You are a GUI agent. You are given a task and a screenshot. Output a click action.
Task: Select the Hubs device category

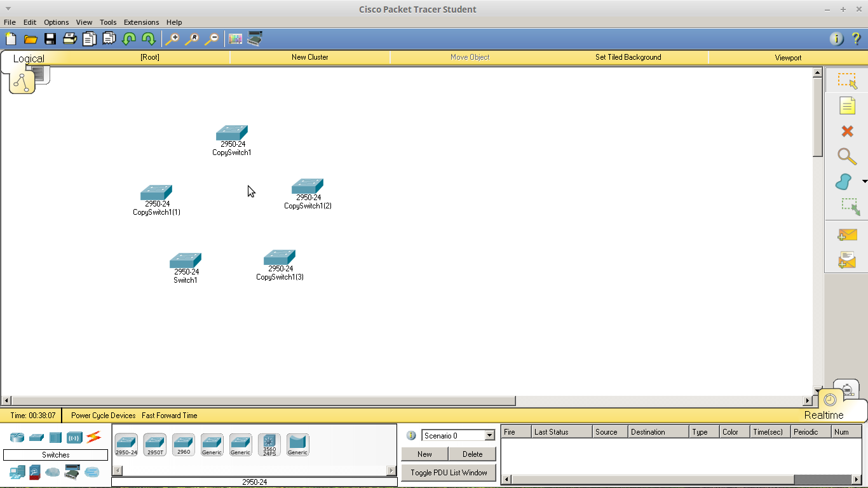55,437
